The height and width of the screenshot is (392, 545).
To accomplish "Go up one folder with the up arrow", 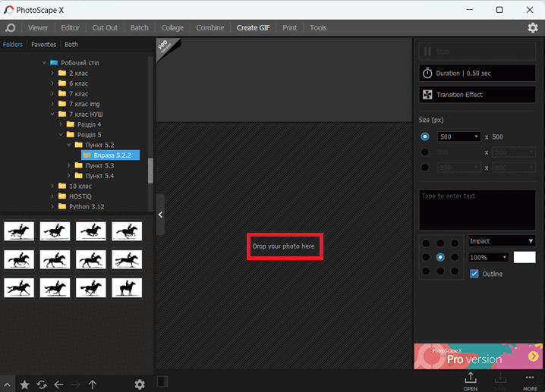I will coord(93,384).
